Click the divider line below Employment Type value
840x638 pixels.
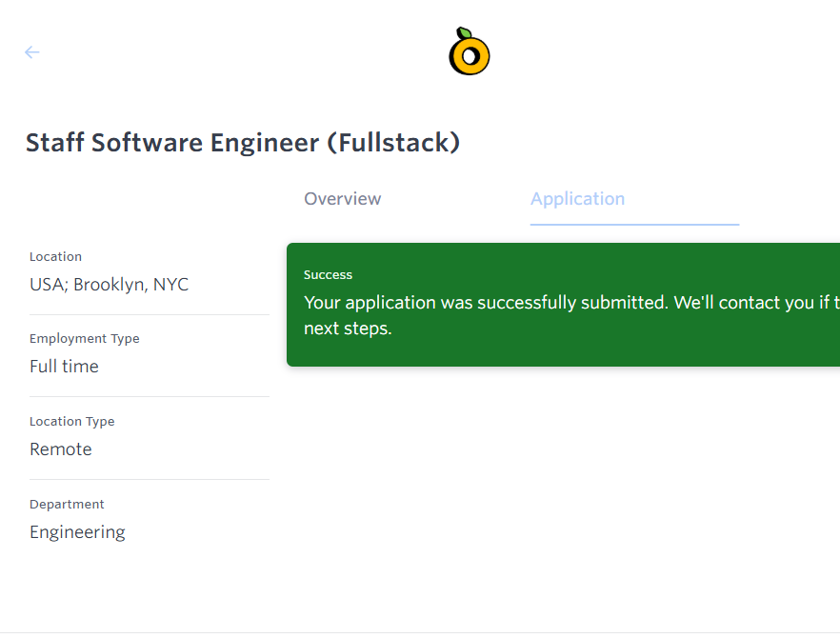(x=149, y=396)
